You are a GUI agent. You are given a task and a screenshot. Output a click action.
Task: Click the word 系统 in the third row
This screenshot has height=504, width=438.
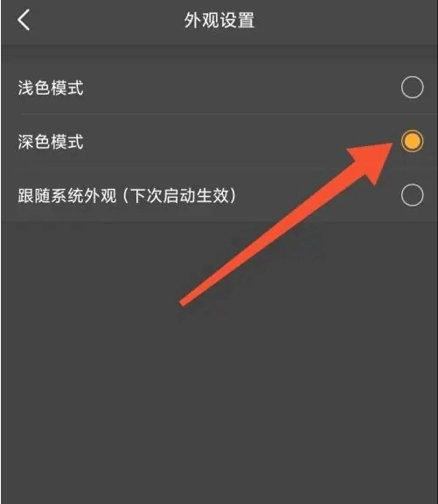coord(67,195)
